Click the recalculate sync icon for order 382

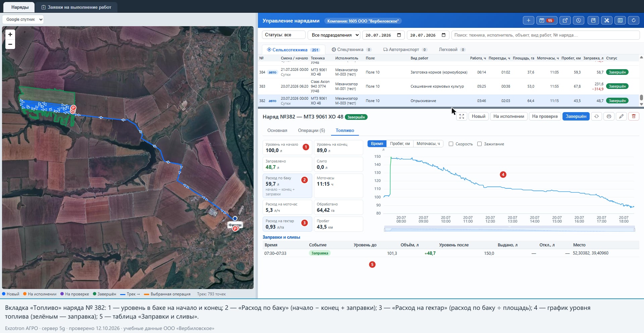[596, 116]
